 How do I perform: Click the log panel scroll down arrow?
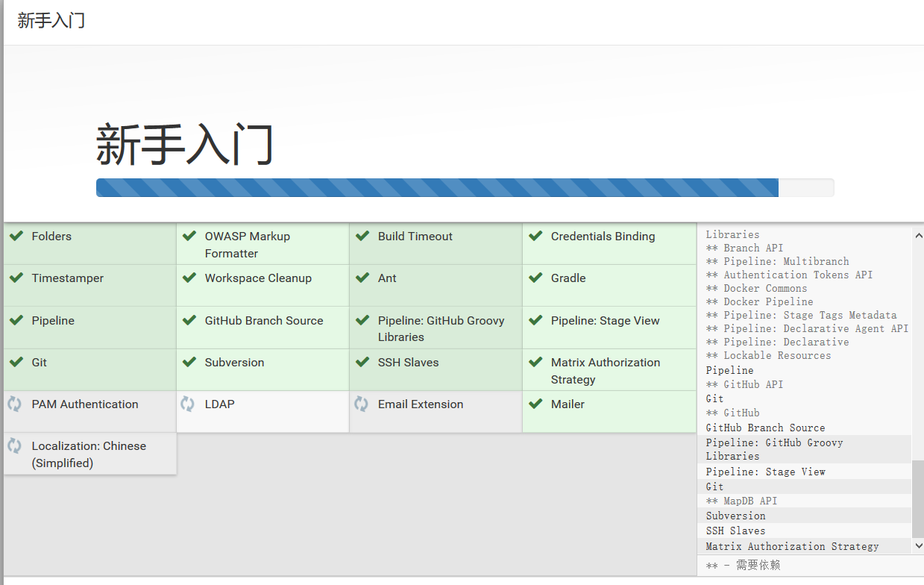coord(918,546)
